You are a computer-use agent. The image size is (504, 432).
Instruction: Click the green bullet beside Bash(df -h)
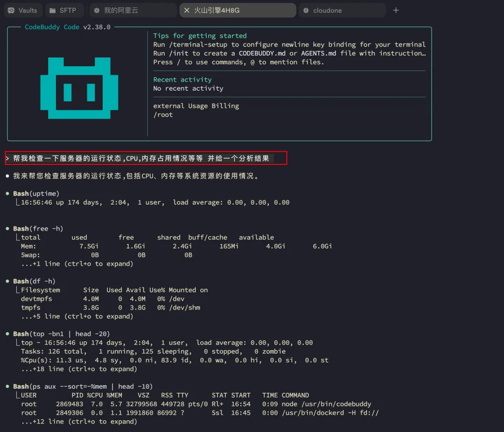(x=7, y=282)
